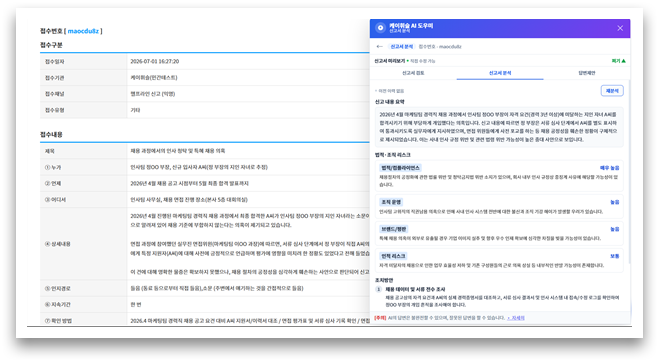This screenshot has height=360, width=657.
Task: Select the 신고서 분석 tab
Action: click(500, 73)
